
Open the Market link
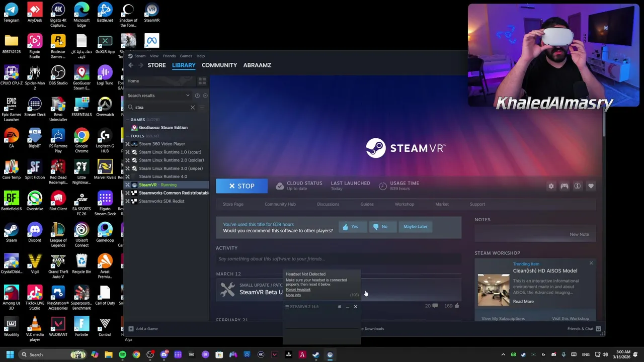tap(442, 204)
